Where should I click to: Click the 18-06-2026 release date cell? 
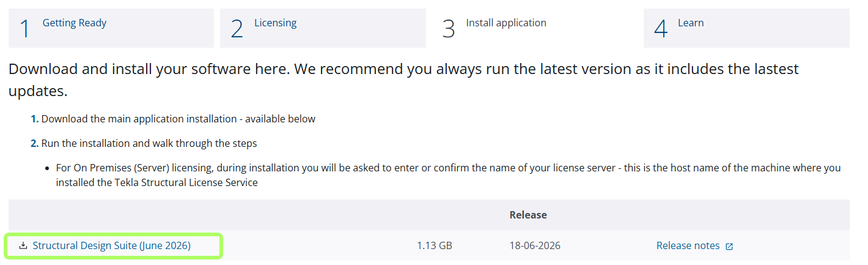pos(535,245)
